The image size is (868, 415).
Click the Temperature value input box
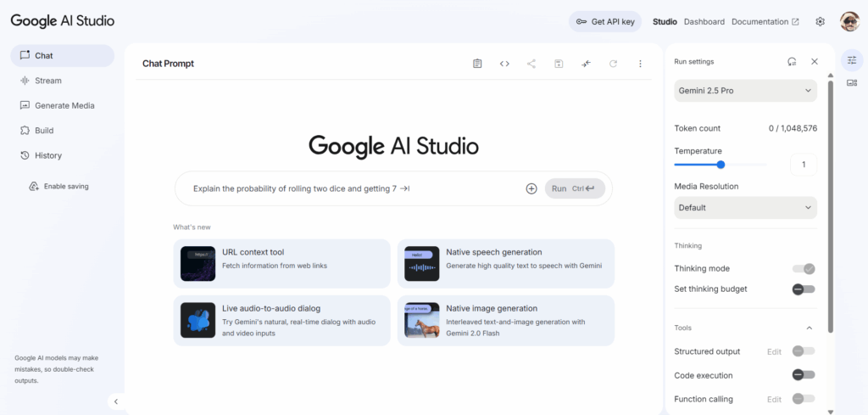[804, 165]
